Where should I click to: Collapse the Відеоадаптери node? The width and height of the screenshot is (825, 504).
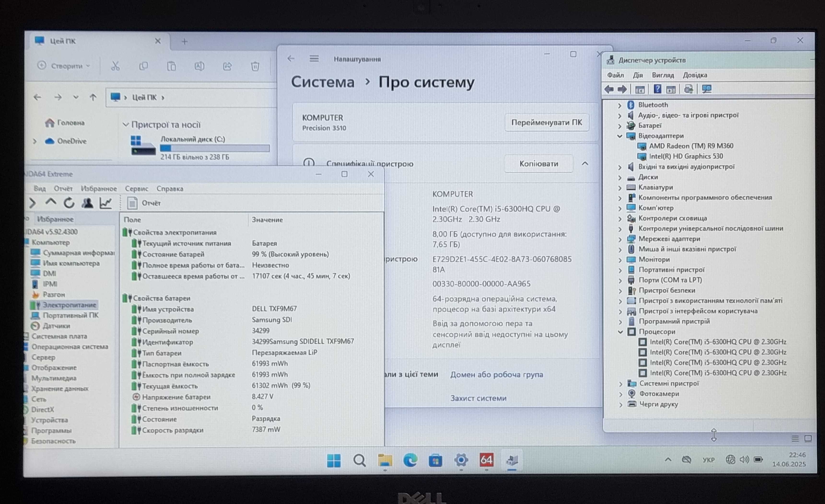click(620, 136)
